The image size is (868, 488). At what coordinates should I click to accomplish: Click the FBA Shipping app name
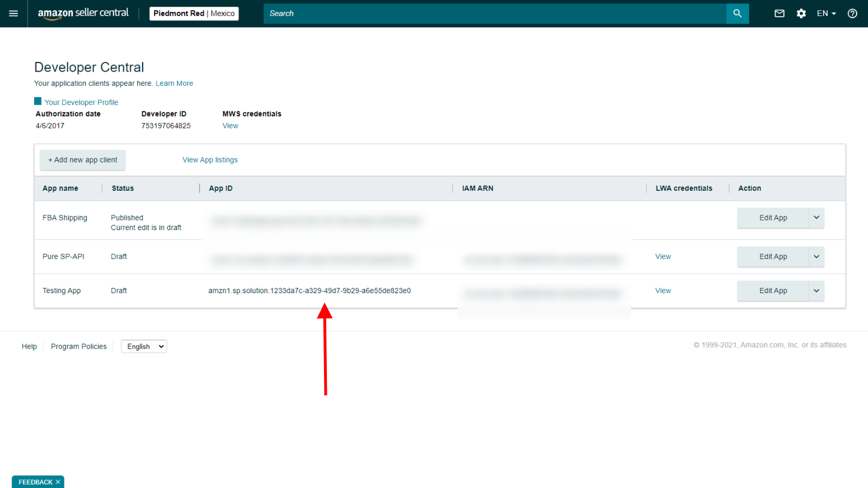(65, 218)
